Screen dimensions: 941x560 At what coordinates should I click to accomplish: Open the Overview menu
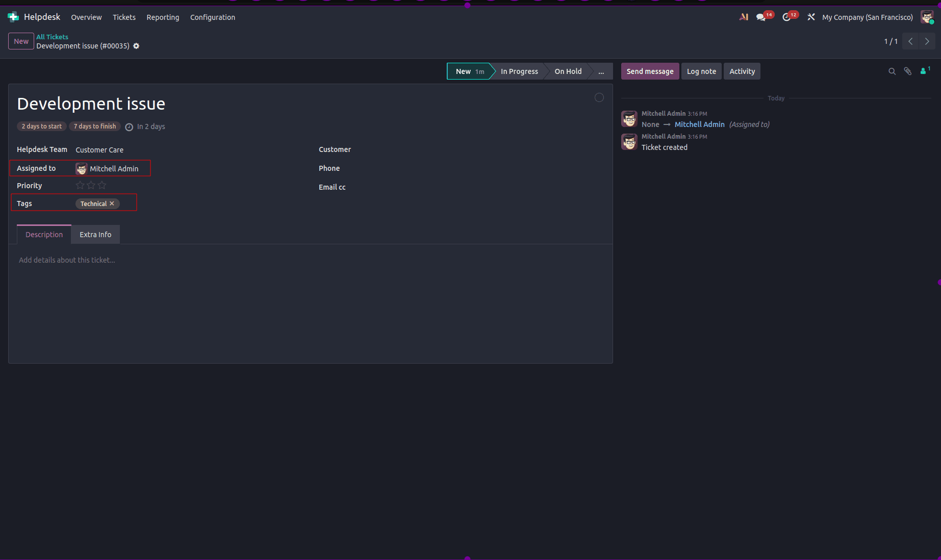coord(86,17)
